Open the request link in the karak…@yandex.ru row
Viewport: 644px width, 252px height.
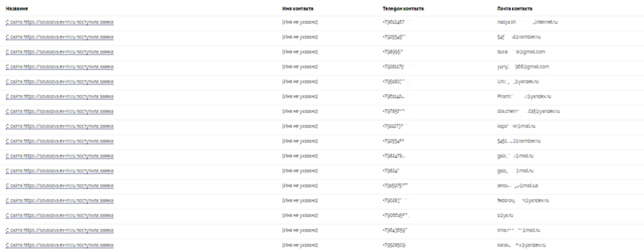click(x=59, y=246)
